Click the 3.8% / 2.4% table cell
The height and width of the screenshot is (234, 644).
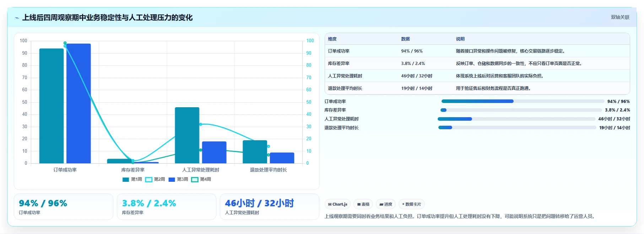[x=413, y=64]
